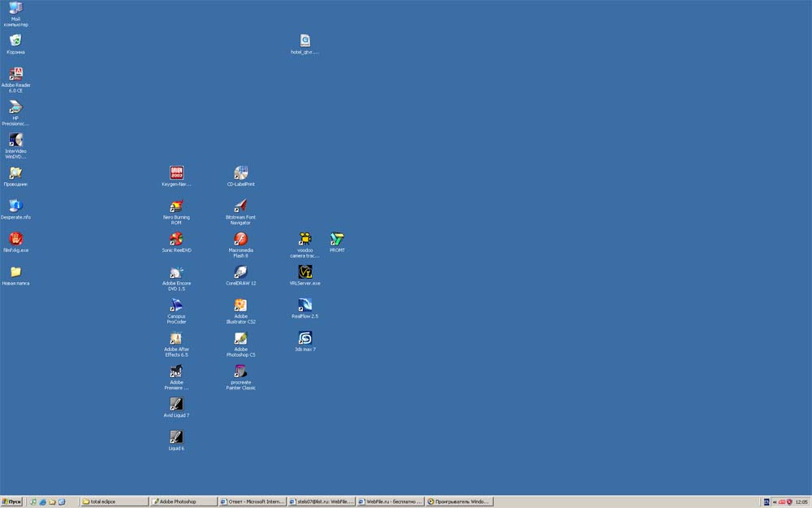Viewport: 812px width, 508px height.
Task: Click the Canopus ProCoder shortcut
Action: click(x=176, y=305)
